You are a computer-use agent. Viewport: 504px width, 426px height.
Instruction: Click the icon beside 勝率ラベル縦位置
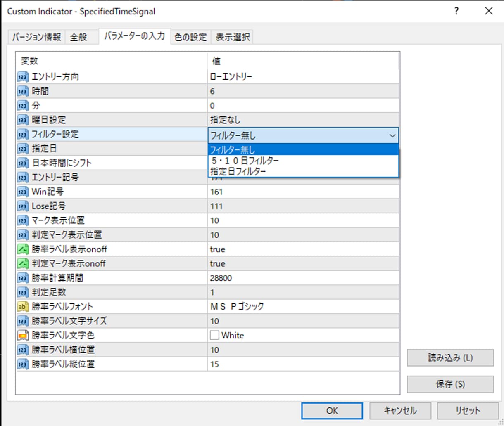pyautogui.click(x=23, y=364)
